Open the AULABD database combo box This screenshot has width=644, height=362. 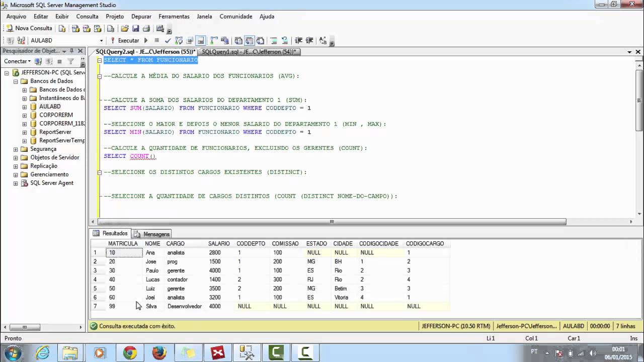(x=66, y=40)
